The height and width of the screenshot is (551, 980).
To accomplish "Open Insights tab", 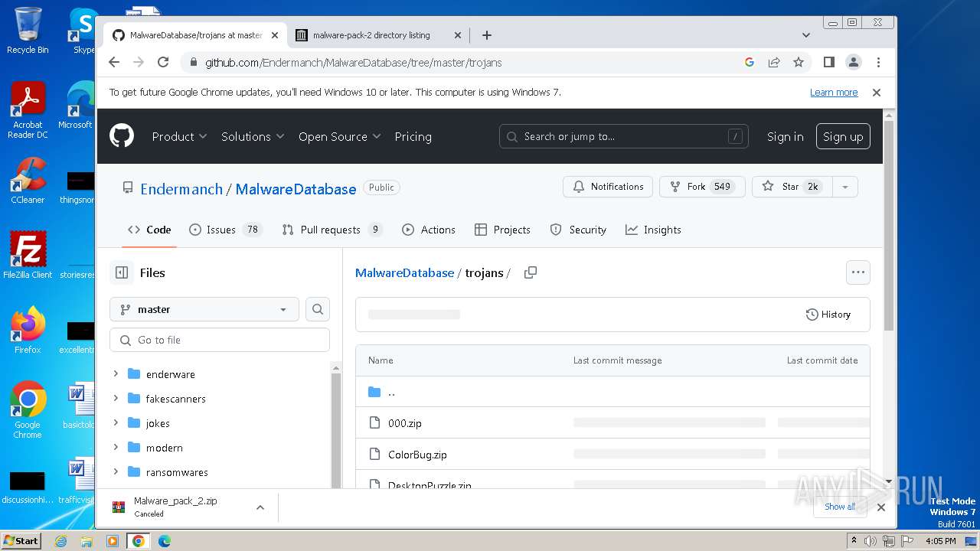I will tap(653, 230).
